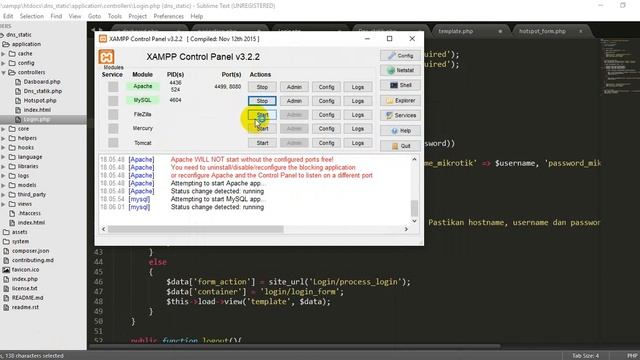The image size is (640, 360).
Task: Launch Shell from XAMPP side panel
Action: 400,85
